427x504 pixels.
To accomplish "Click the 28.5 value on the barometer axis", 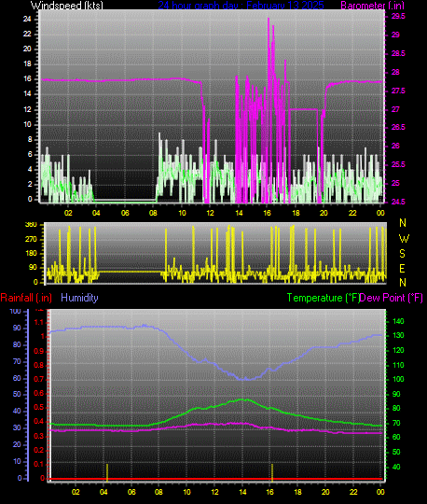I will point(398,53).
